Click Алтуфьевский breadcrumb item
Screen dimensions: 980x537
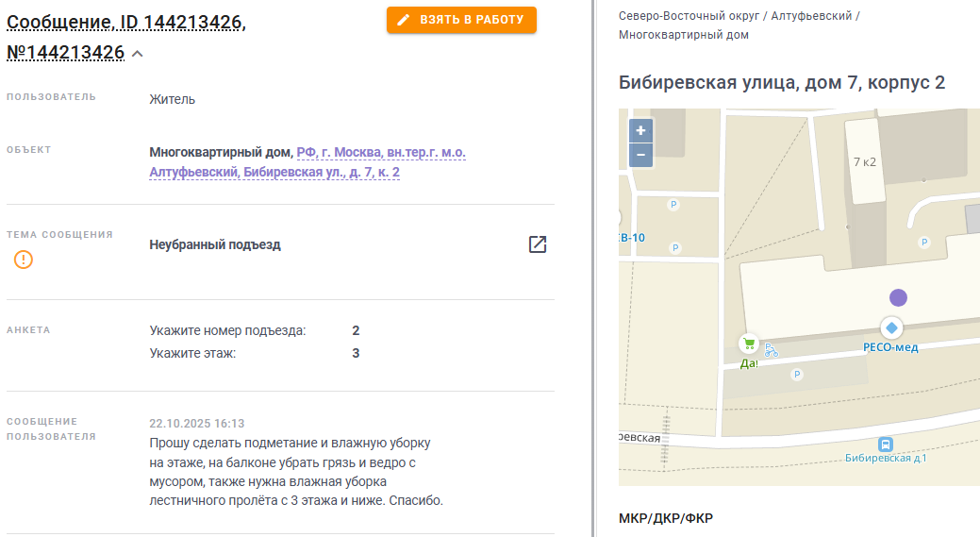click(811, 16)
